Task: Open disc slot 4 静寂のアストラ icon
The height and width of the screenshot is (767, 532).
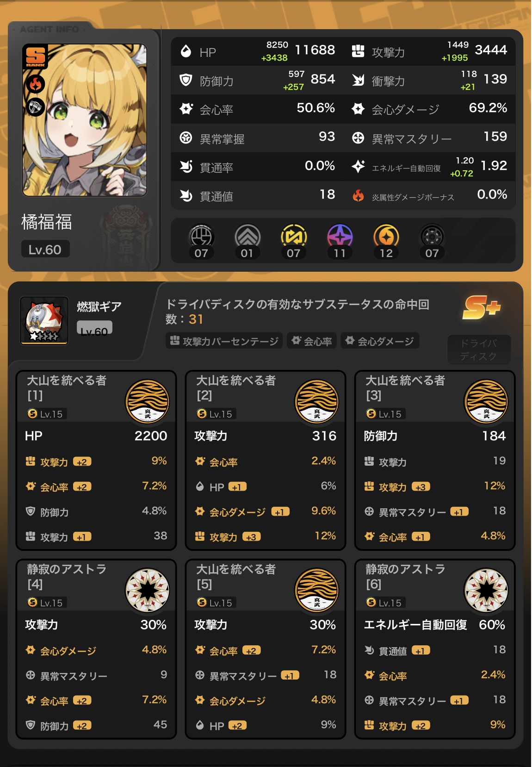Action: [x=148, y=590]
